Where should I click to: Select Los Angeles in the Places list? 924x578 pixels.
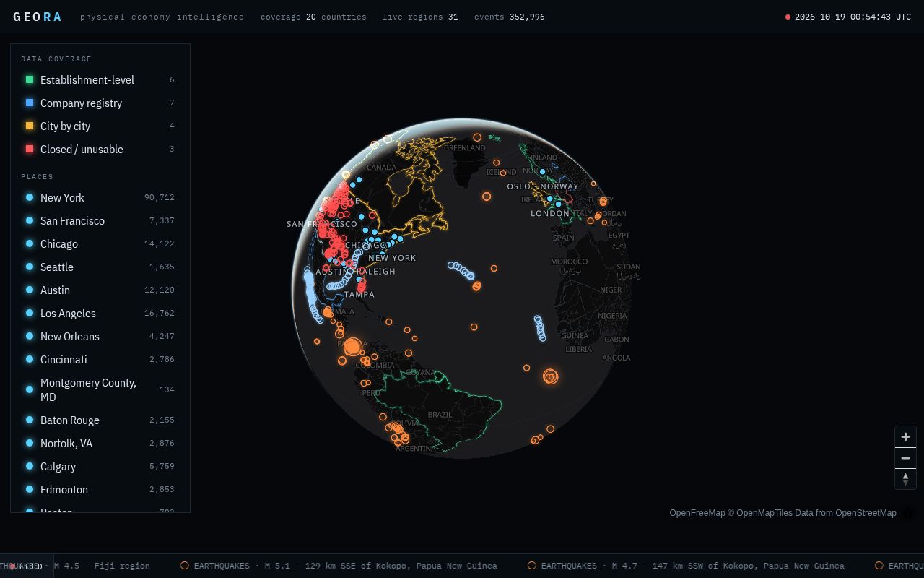coord(100,313)
